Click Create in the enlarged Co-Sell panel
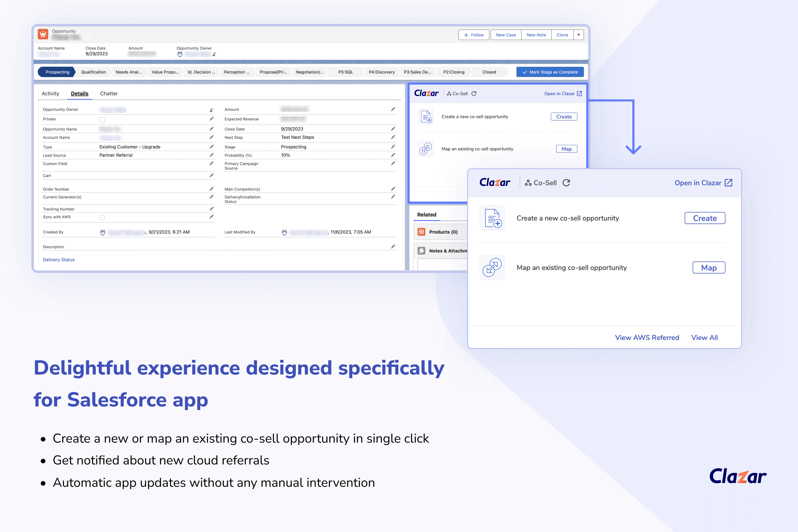Screen dimensions: 798x532 705,218
